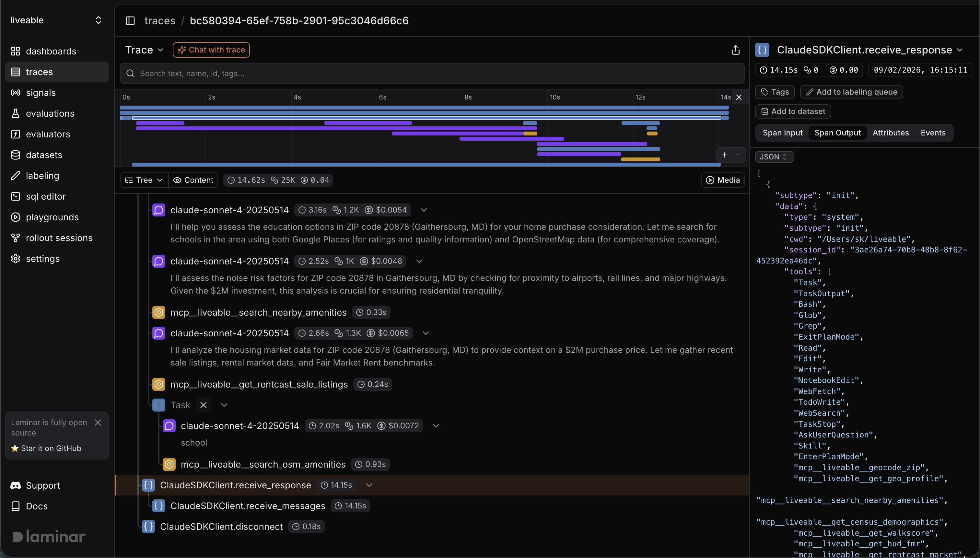Click the 09/02/2026, 16:15:11 timestamp
This screenshot has height=558, width=980.
coord(920,70)
